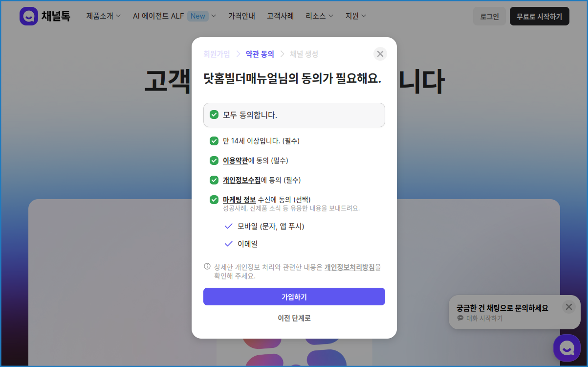
Task: Dismiss the chat inquiry popup bubble
Action: [x=568, y=307]
